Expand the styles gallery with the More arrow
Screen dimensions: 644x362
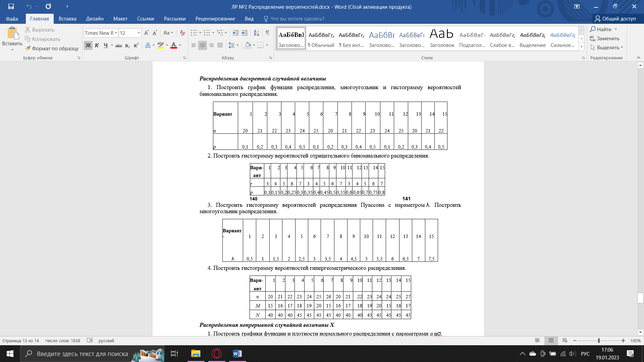[581, 47]
